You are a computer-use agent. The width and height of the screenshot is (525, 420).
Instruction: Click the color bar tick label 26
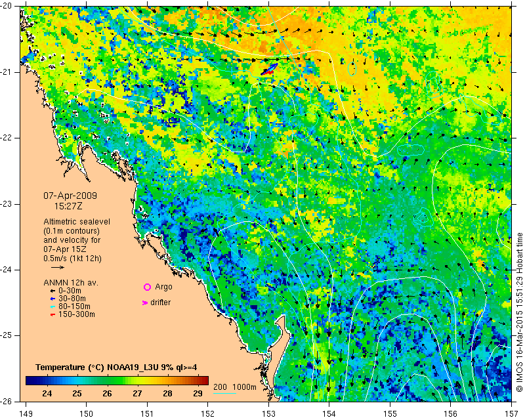click(107, 394)
